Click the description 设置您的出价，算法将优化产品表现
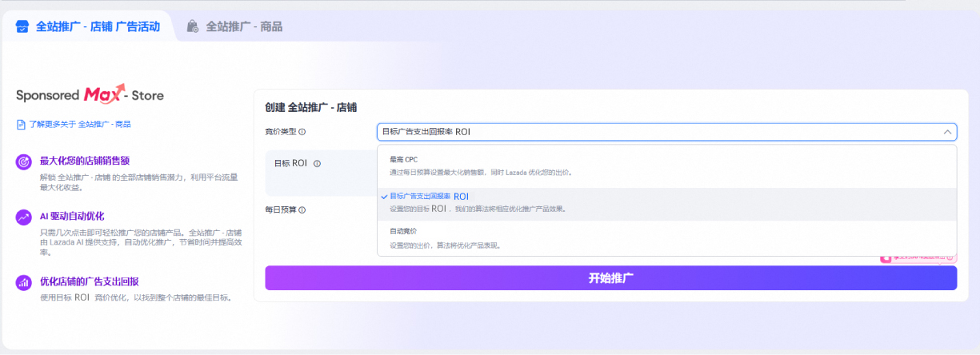The height and width of the screenshot is (355, 980). click(446, 245)
